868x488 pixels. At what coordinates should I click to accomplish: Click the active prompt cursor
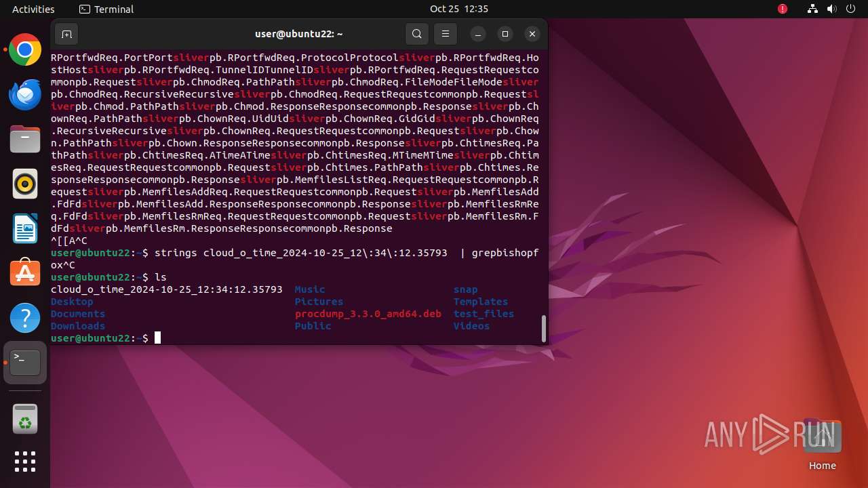click(x=157, y=338)
